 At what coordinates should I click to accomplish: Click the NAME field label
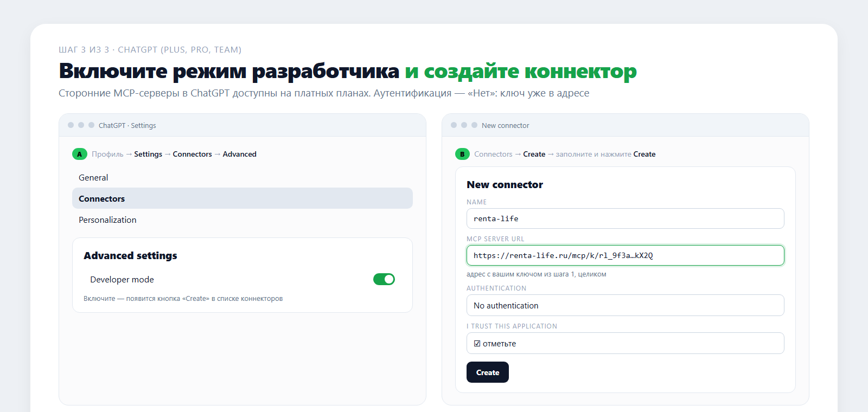click(476, 202)
